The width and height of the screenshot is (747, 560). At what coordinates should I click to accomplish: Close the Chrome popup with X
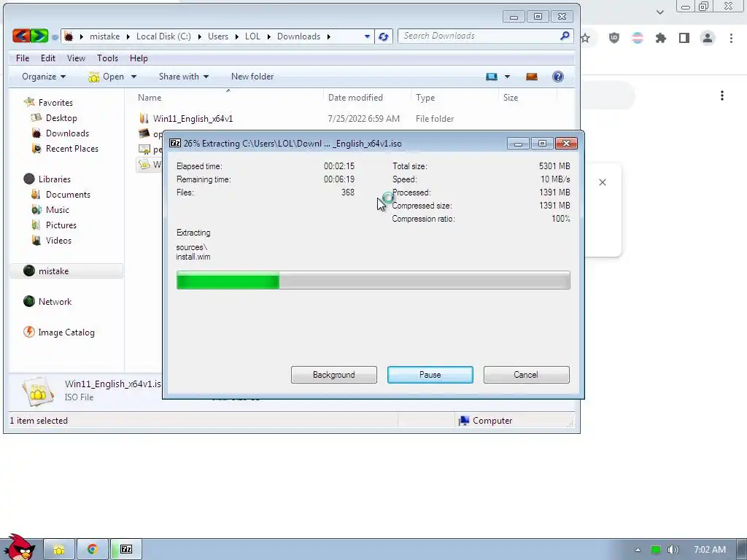point(602,182)
